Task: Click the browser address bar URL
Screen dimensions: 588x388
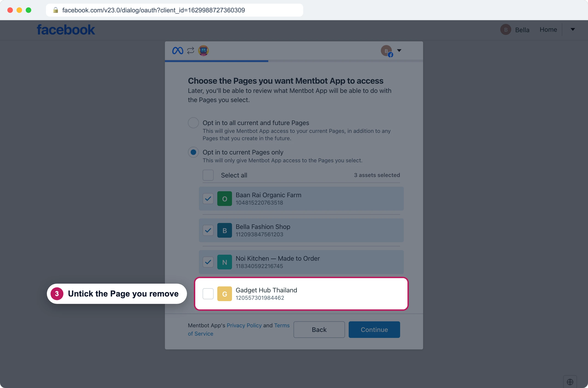Action: [153, 10]
